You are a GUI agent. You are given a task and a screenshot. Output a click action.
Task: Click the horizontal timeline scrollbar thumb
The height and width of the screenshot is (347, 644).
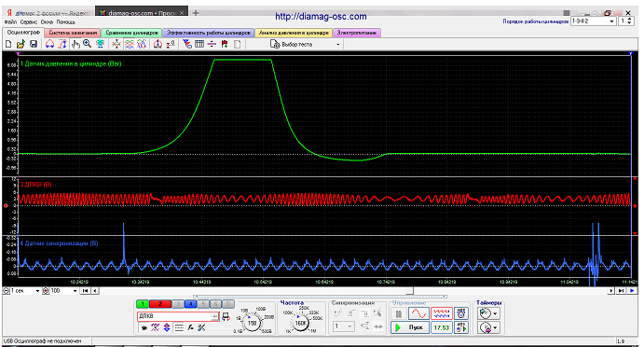point(409,291)
